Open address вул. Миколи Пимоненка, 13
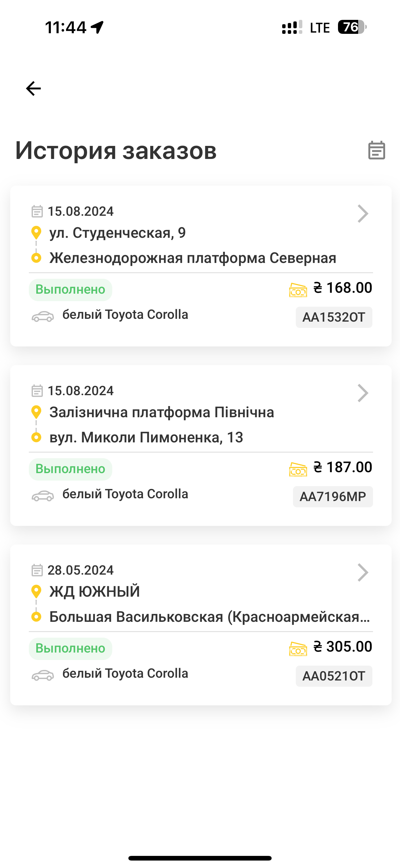This screenshot has width=400, height=868. pyautogui.click(x=146, y=437)
